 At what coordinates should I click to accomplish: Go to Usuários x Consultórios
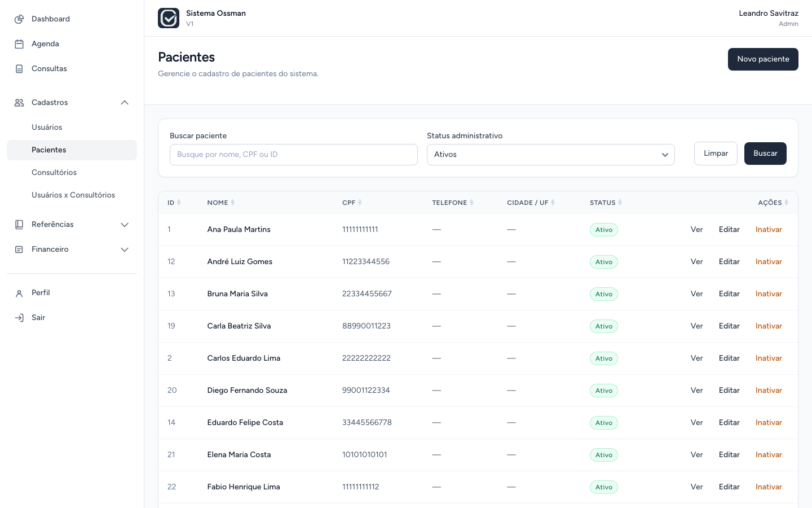(73, 195)
